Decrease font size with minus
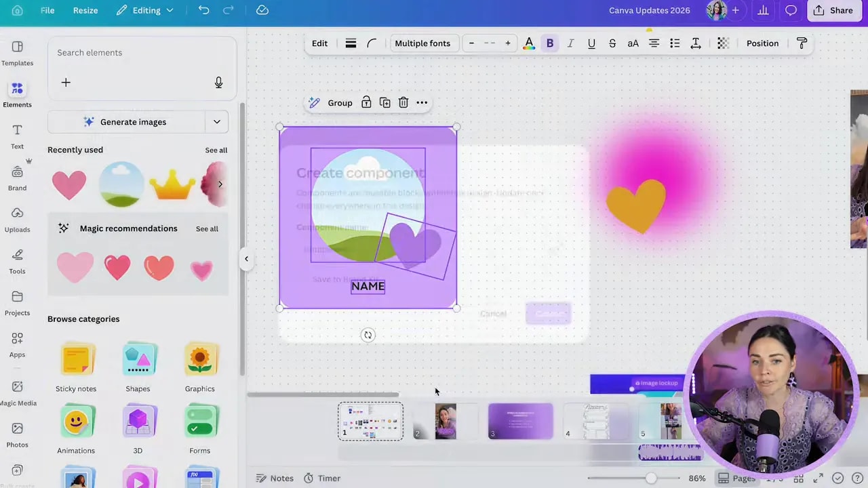This screenshot has width=868, height=488. click(472, 43)
